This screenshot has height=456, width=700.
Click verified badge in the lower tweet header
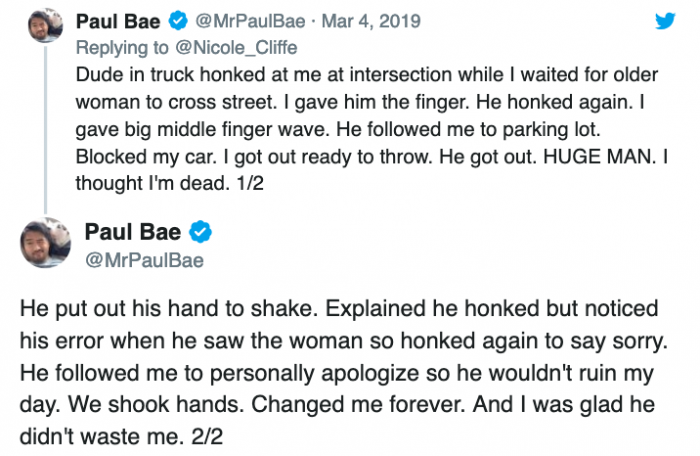pyautogui.click(x=201, y=234)
